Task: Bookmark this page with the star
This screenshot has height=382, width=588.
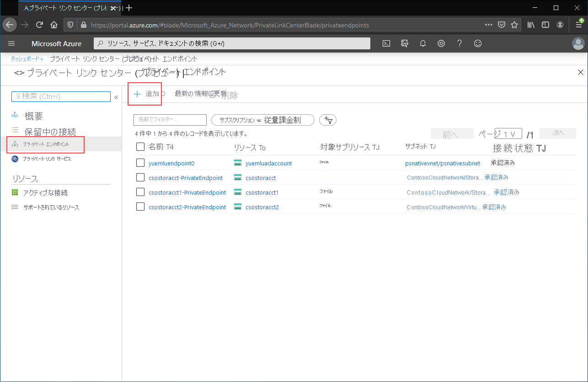Action: [514, 25]
